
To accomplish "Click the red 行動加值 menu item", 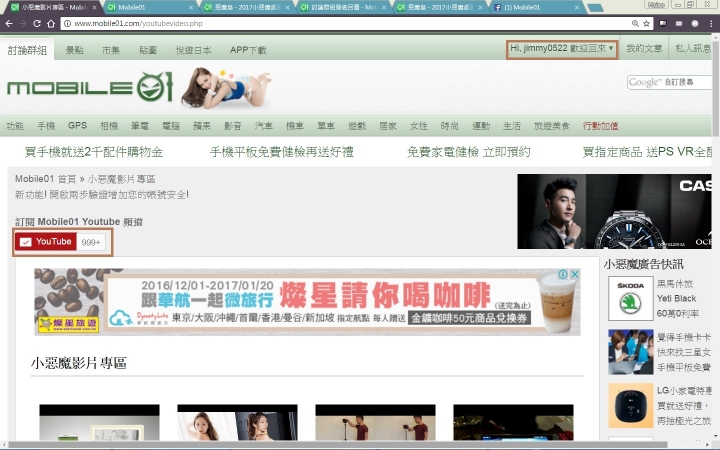I will [601, 126].
